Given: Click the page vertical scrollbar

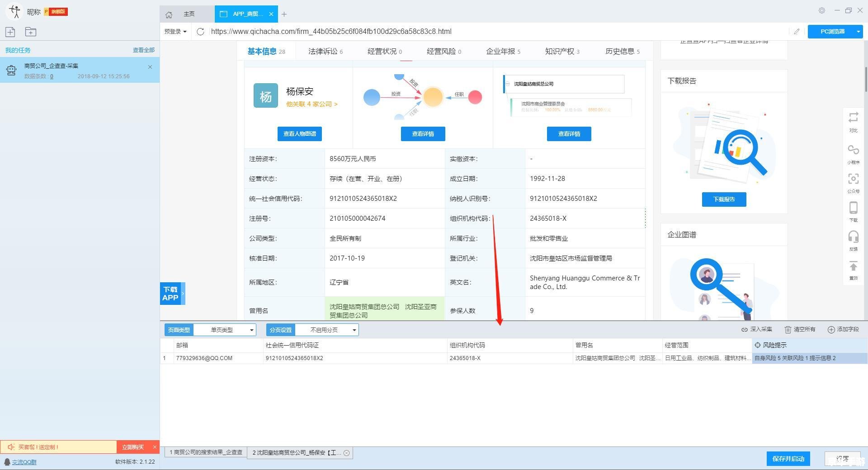Looking at the screenshot, I should tap(866, 79).
